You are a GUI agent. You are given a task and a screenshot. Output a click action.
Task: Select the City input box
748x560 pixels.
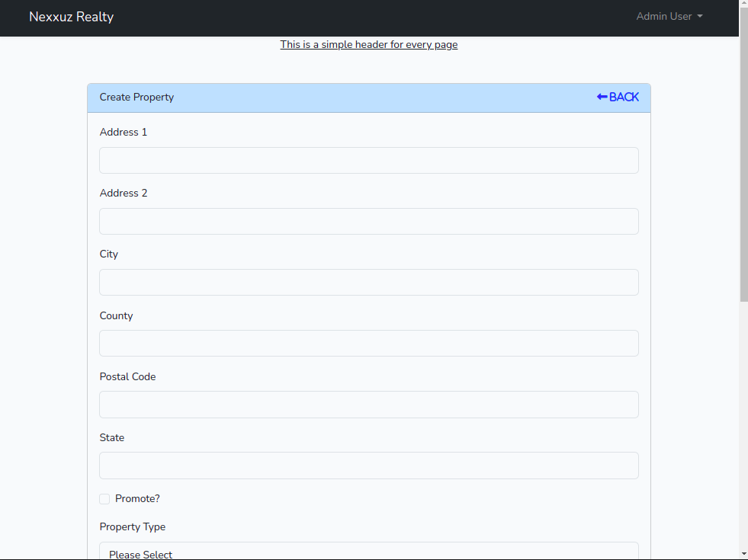[x=368, y=283]
